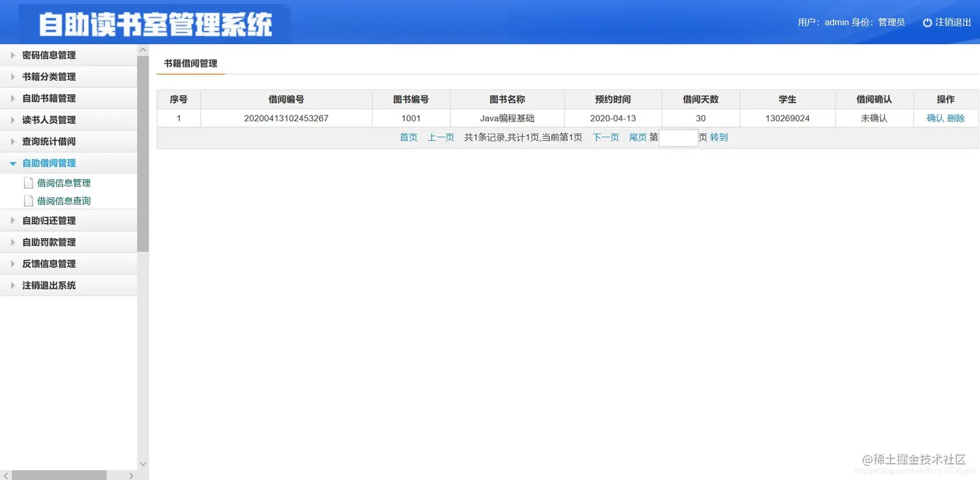Click the 借阅编号 column header
The width and height of the screenshot is (980, 480).
pyautogui.click(x=286, y=99)
